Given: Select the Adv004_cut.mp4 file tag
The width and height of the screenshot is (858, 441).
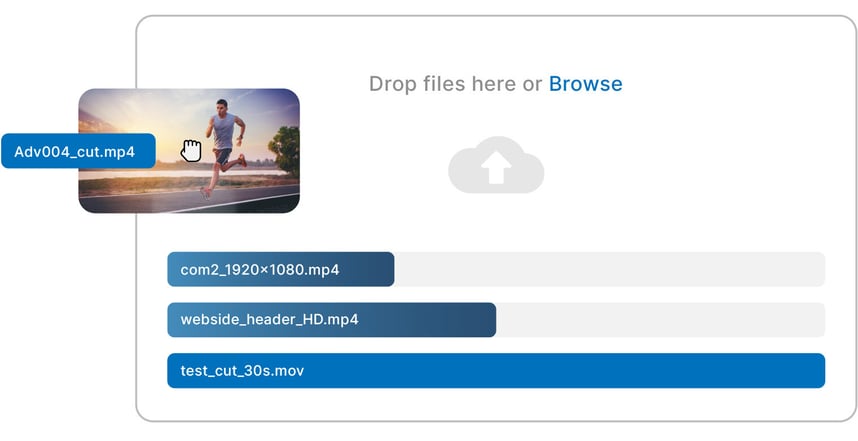Looking at the screenshot, I should pos(75,152).
